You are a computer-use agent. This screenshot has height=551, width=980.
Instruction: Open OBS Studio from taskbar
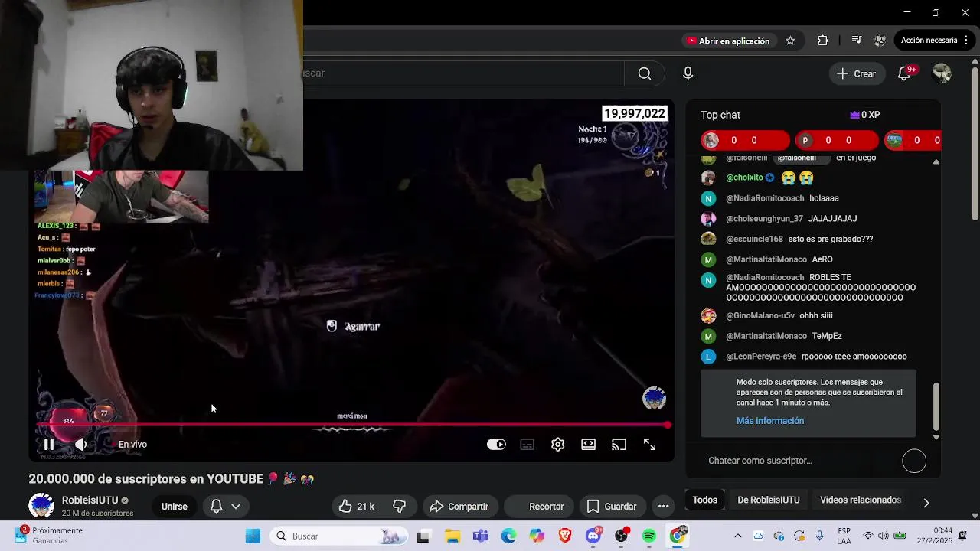[x=621, y=536]
